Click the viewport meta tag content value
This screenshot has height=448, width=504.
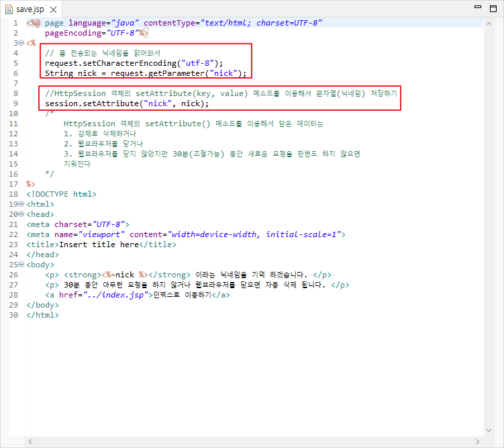[254, 234]
